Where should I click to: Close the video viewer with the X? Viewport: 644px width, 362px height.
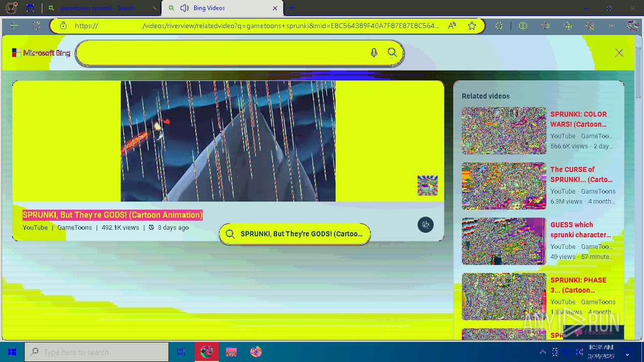619,53
